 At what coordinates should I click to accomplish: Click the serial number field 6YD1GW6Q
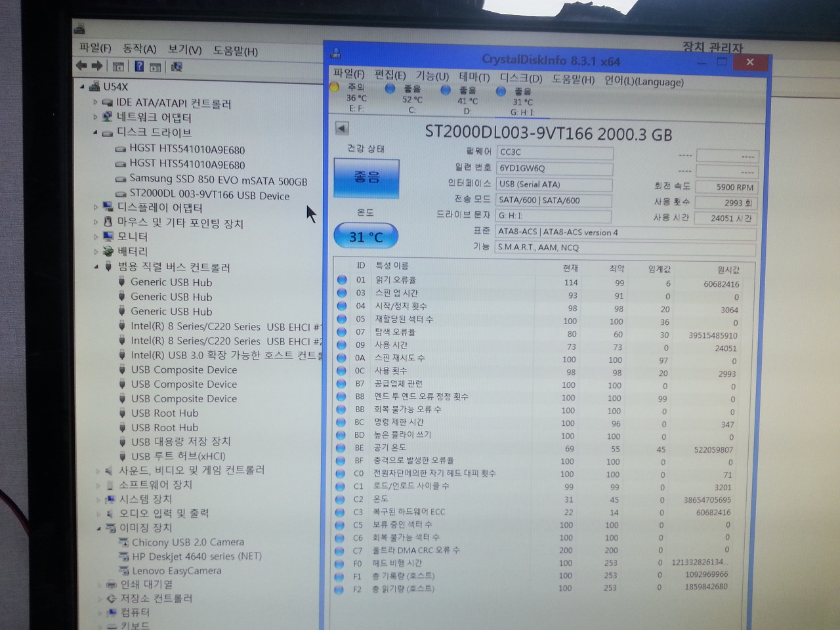(x=555, y=168)
